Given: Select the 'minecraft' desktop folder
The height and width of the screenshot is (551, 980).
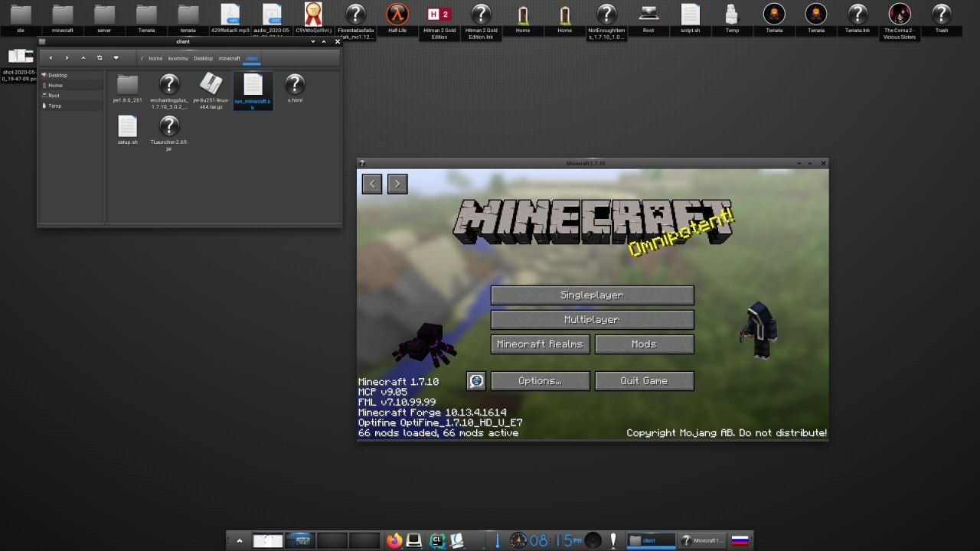Looking at the screenshot, I should pyautogui.click(x=63, y=18).
